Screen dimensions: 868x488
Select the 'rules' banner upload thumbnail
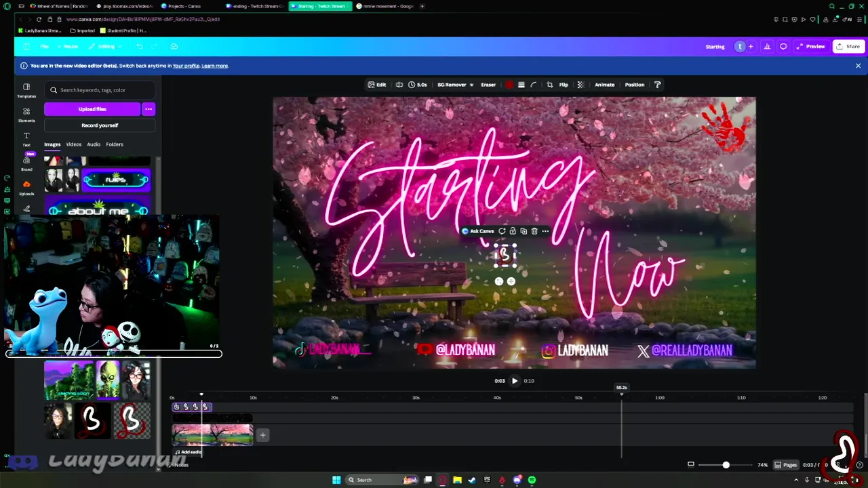click(x=116, y=180)
